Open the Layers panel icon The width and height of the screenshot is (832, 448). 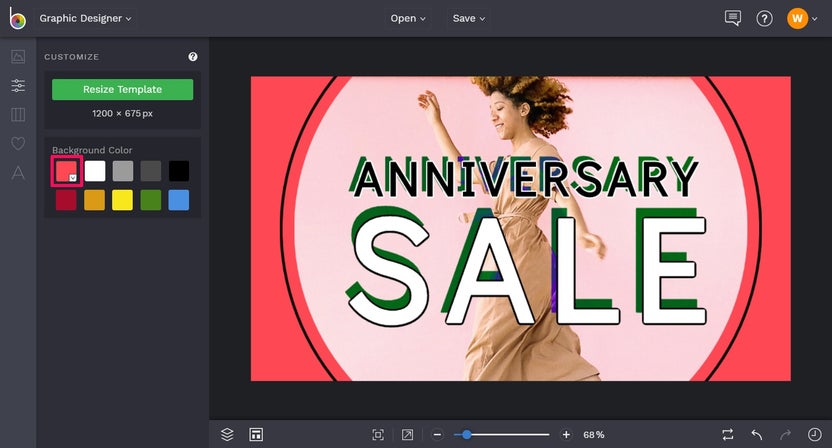click(227, 434)
